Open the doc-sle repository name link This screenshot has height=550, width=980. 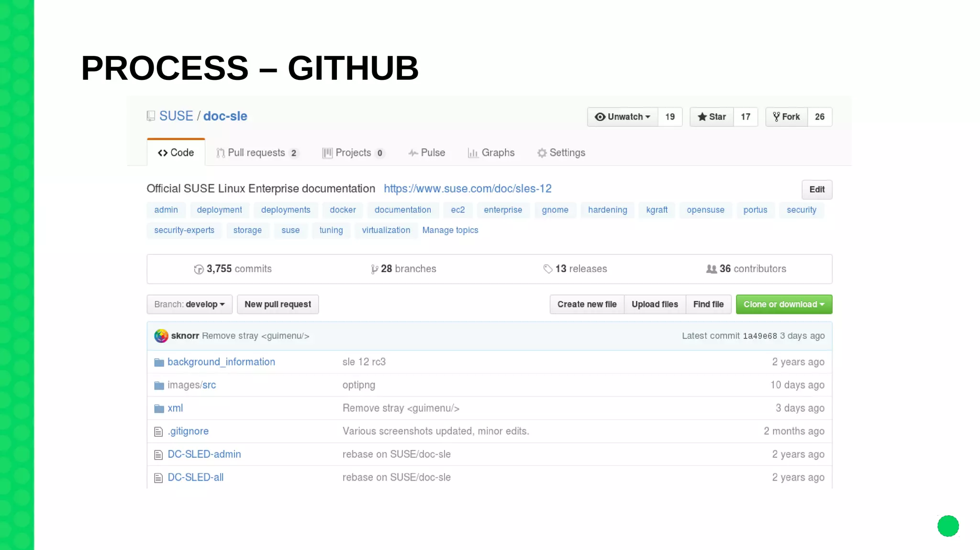pyautogui.click(x=225, y=116)
